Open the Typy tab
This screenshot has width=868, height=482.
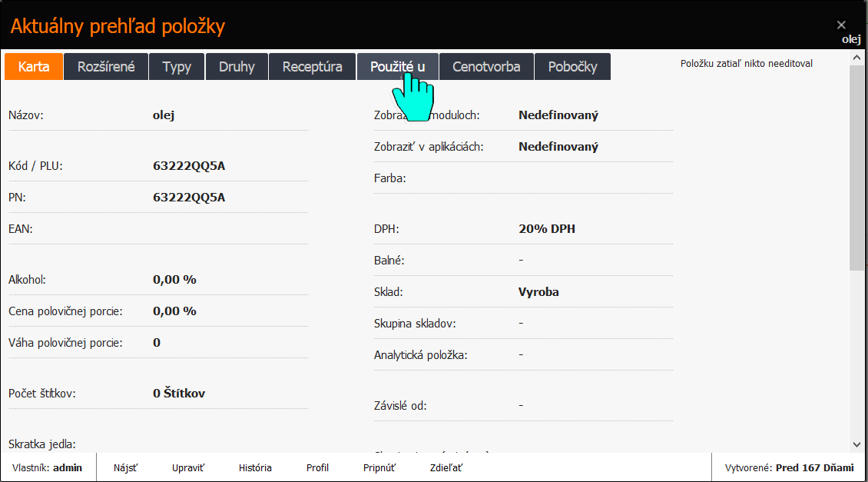point(177,66)
